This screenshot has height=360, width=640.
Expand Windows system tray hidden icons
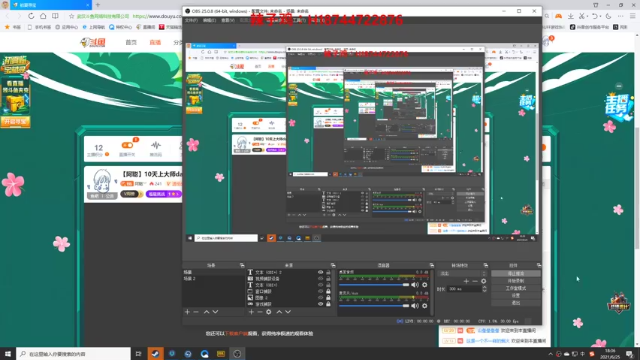tap(550, 354)
